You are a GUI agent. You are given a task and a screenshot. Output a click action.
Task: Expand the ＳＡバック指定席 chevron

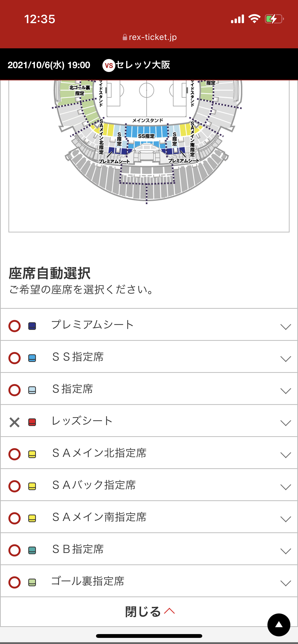(286, 487)
